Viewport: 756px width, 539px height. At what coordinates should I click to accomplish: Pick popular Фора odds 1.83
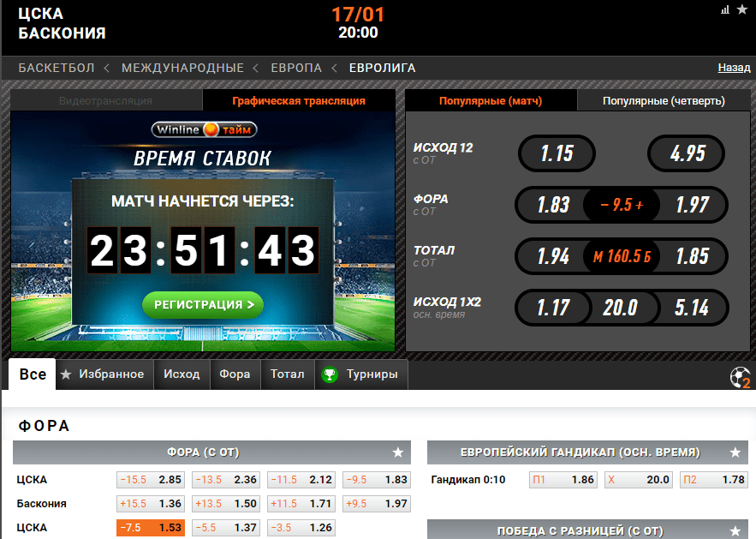[553, 205]
